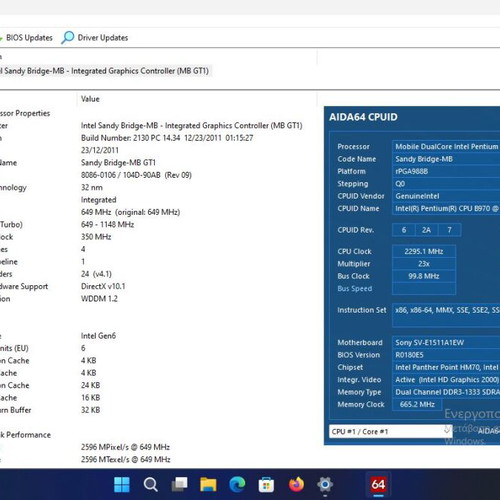Open Windows Start menu
Image resolution: width=500 pixels, height=500 pixels.
click(122, 484)
